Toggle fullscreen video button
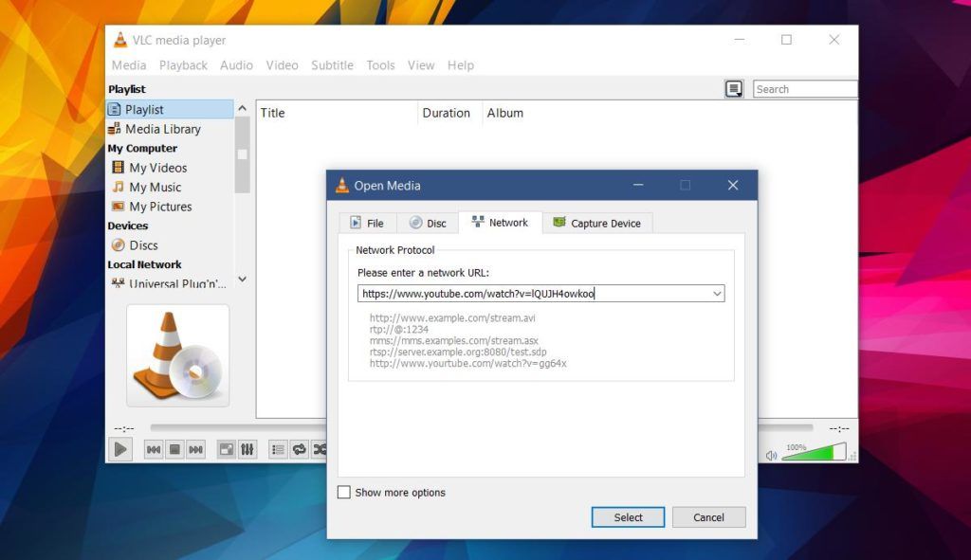Screen dimensions: 971x560 [227, 449]
